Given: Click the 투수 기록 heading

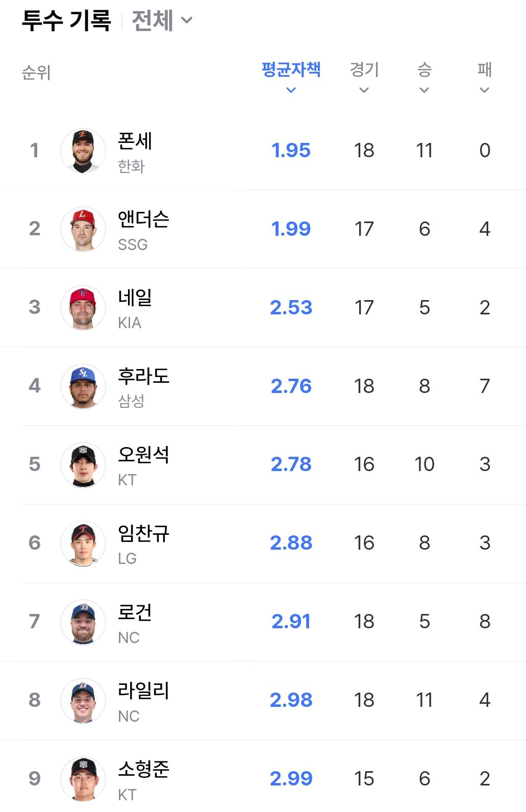Looking at the screenshot, I should [x=66, y=20].
